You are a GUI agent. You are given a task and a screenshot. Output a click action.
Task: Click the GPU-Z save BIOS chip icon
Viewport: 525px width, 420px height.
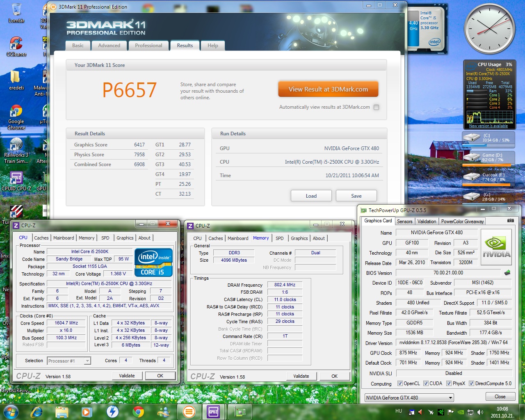click(x=507, y=273)
